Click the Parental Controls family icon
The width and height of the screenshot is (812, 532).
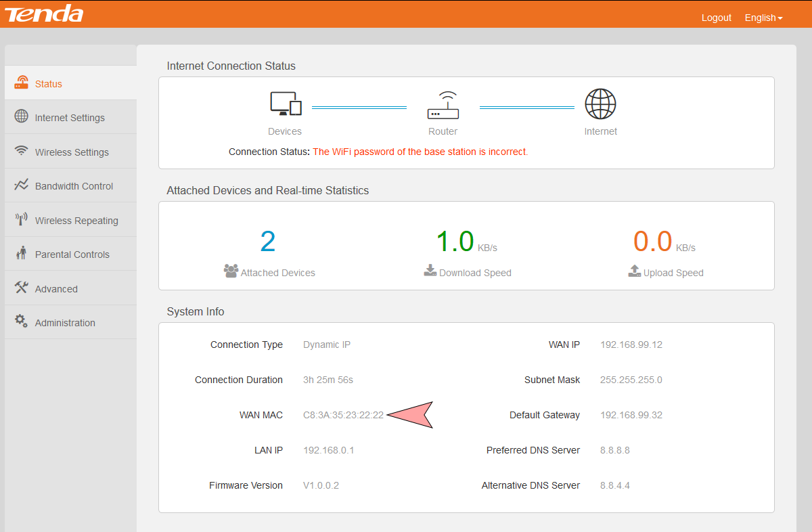(x=22, y=253)
